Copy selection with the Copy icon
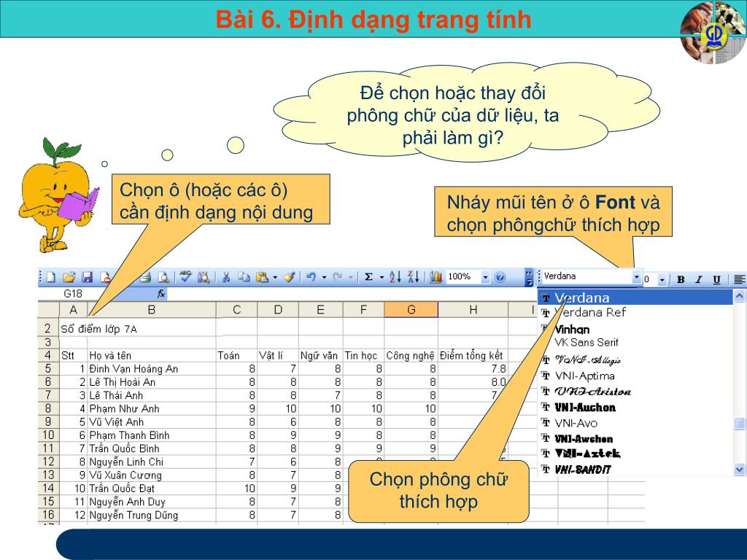This screenshot has width=747, height=560. click(244, 277)
